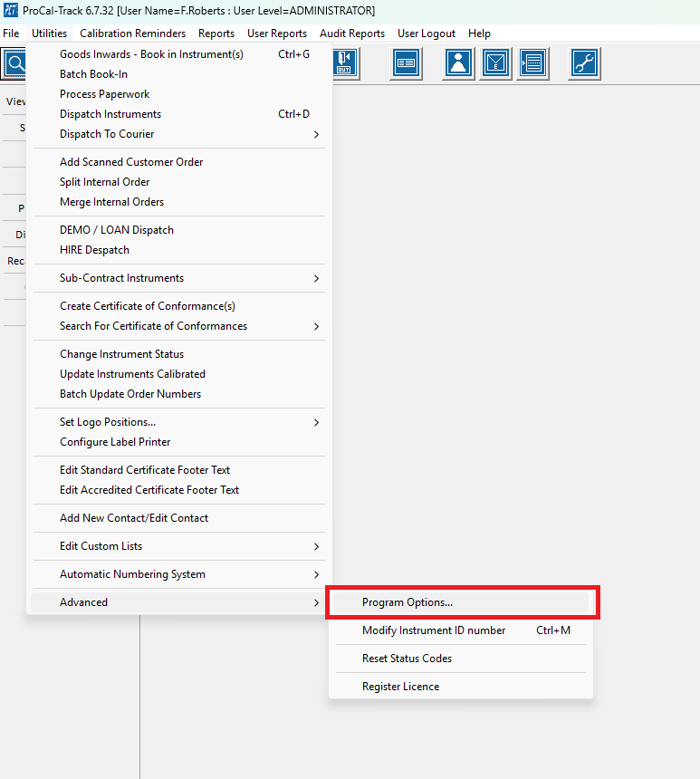Viewport: 700px width, 779px height.
Task: Expand Dispatch To Courier submenu
Action: pyautogui.click(x=179, y=134)
